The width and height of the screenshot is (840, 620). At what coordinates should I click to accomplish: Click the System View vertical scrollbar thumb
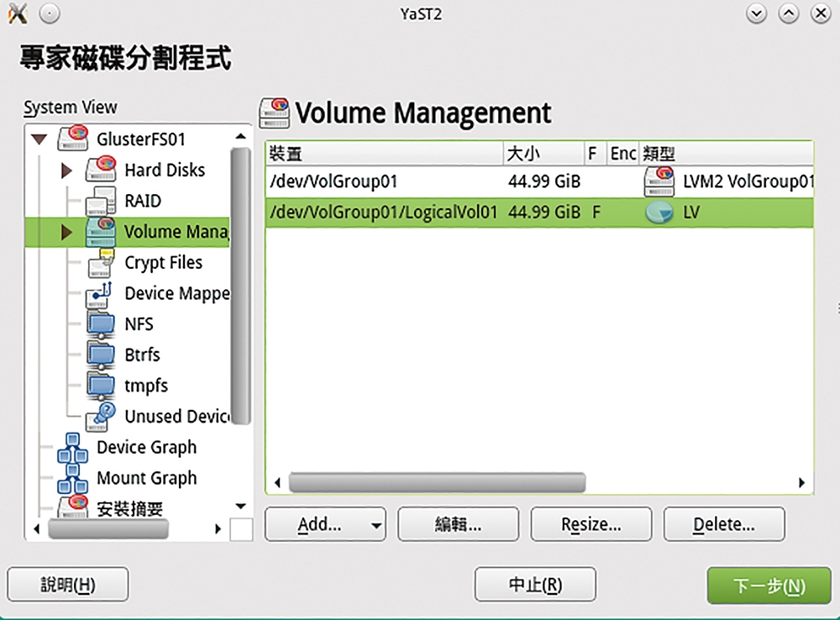[240, 286]
